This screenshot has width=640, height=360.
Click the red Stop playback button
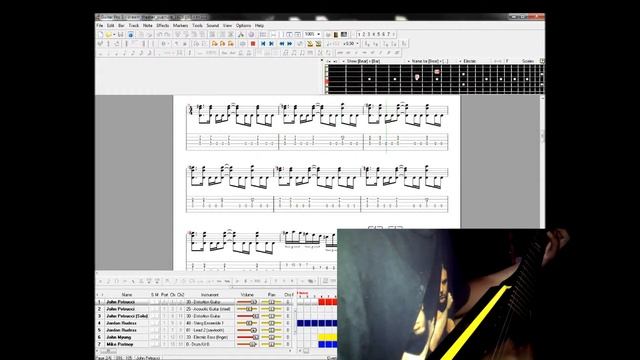point(253,44)
